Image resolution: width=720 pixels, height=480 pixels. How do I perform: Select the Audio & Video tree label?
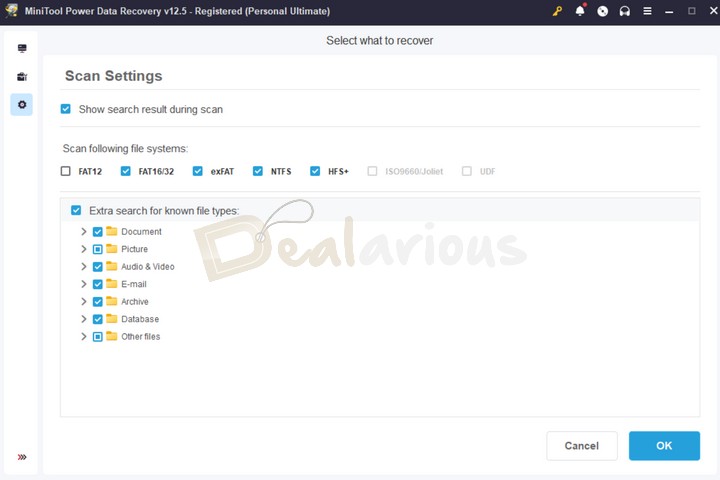[148, 266]
